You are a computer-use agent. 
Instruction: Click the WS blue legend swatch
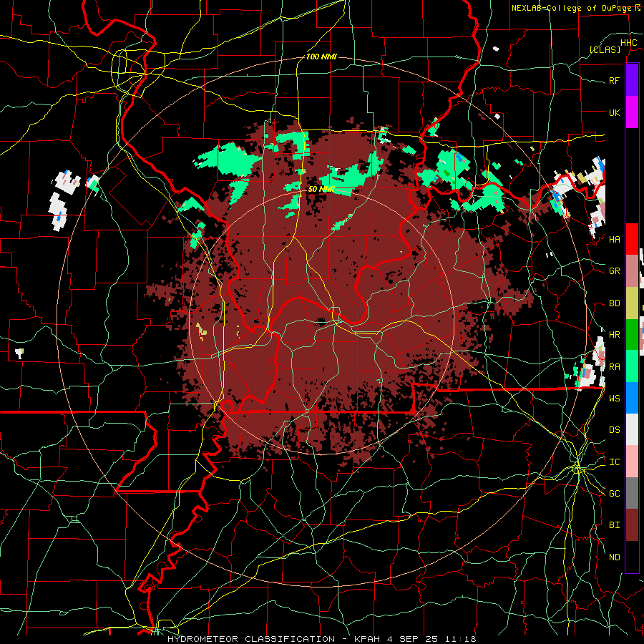pos(632,398)
